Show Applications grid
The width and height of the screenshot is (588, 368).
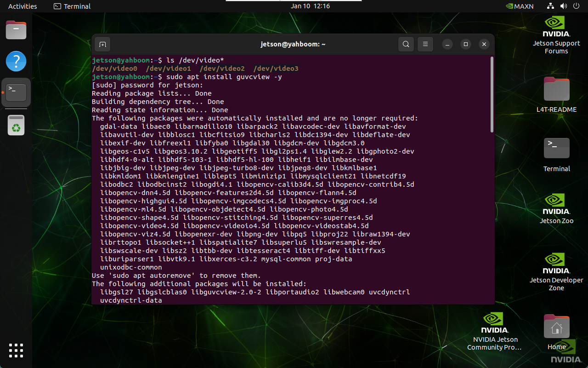[16, 350]
